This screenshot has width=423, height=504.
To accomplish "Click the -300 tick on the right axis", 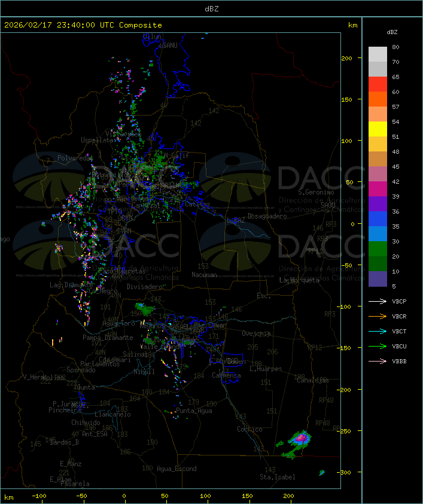I will [345, 472].
